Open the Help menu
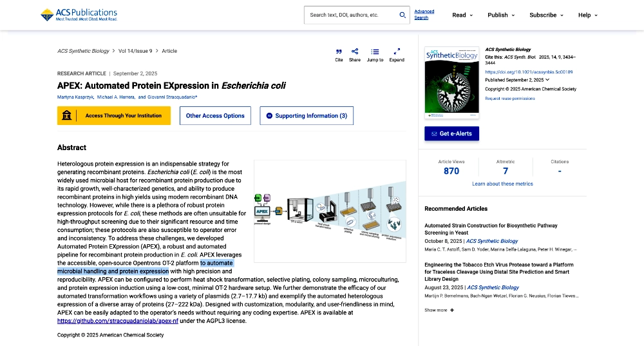 588,15
